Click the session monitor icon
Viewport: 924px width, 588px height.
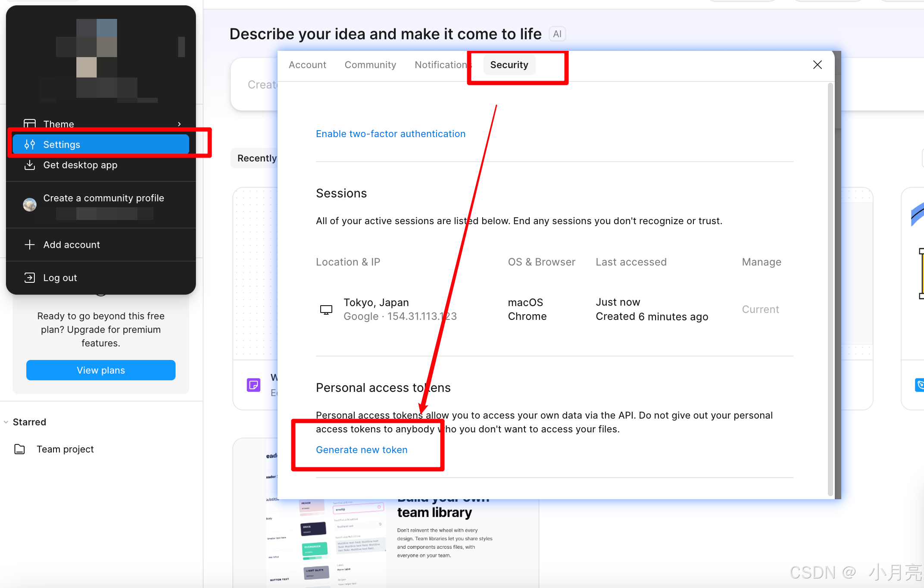(326, 310)
